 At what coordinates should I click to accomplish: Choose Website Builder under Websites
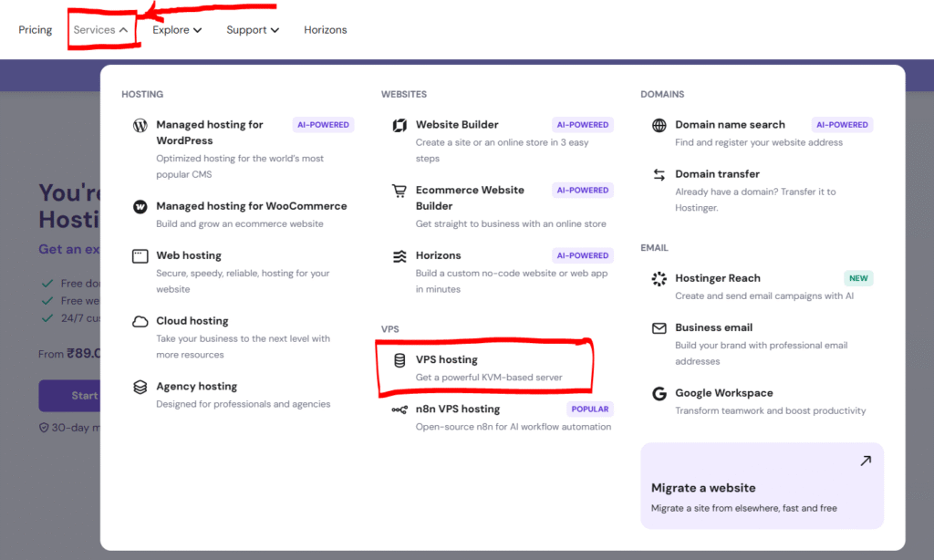click(457, 125)
